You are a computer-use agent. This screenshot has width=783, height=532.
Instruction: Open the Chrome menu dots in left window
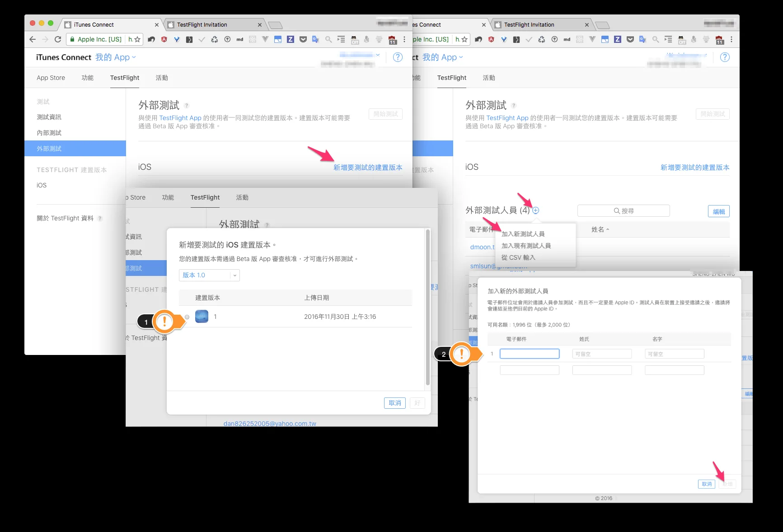click(x=404, y=39)
